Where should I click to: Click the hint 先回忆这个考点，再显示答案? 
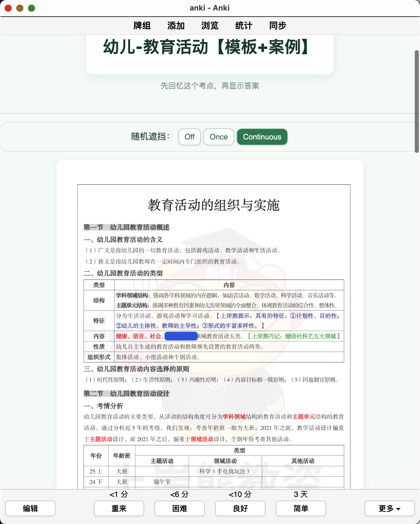click(210, 86)
